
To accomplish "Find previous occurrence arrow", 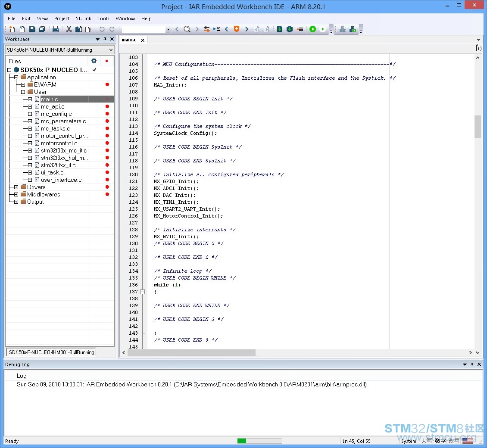I will (177, 29).
